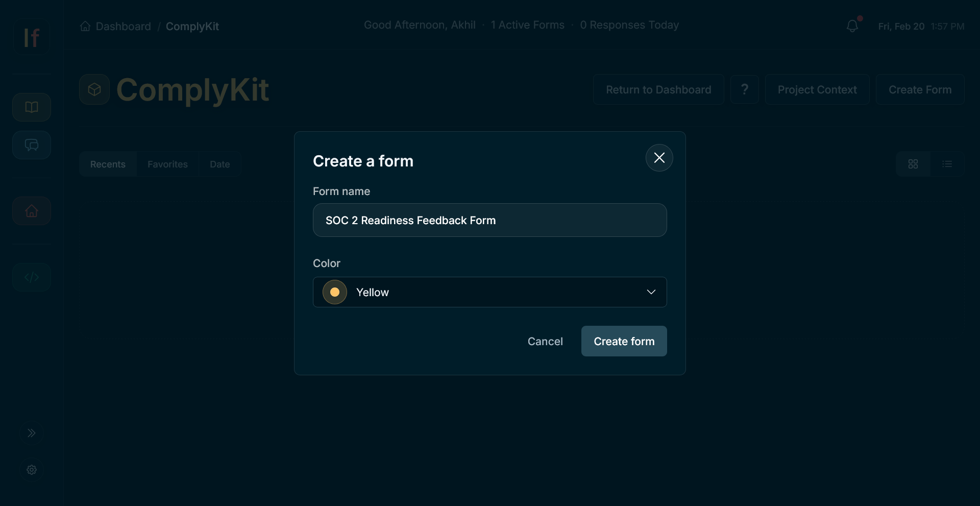The width and height of the screenshot is (980, 506).
Task: Expand the sidebar with the double-arrow toggle
Action: tap(32, 432)
